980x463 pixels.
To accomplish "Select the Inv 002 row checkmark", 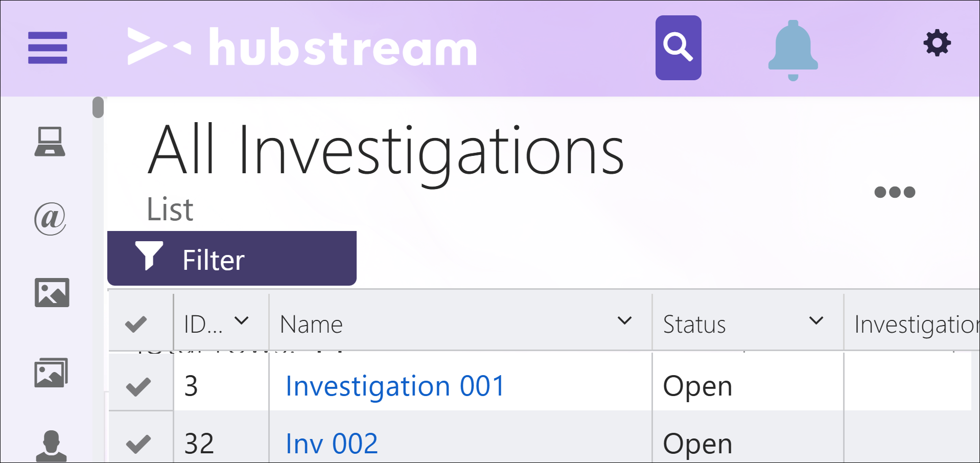I will point(138,444).
